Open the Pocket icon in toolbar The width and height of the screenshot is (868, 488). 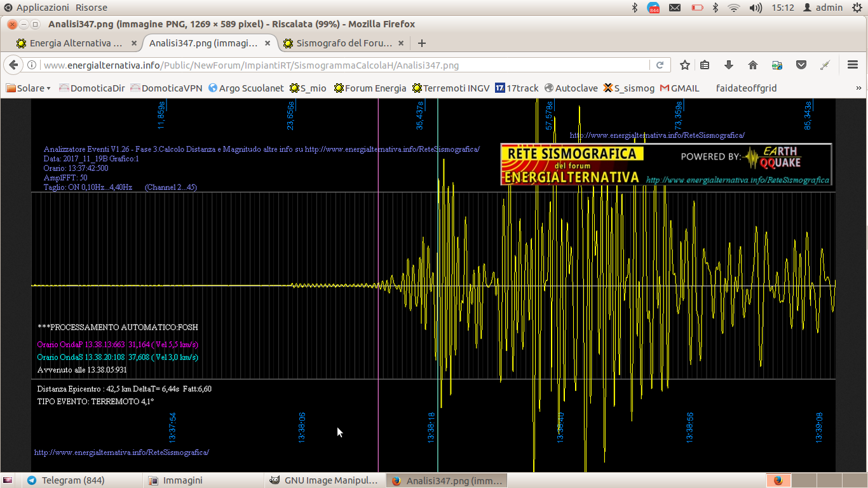(x=801, y=65)
